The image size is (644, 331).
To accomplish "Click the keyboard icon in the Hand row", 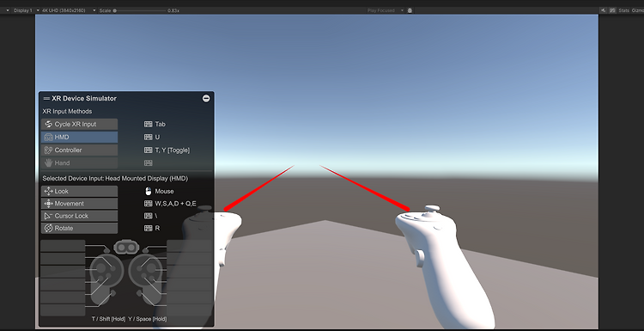I will pyautogui.click(x=149, y=162).
